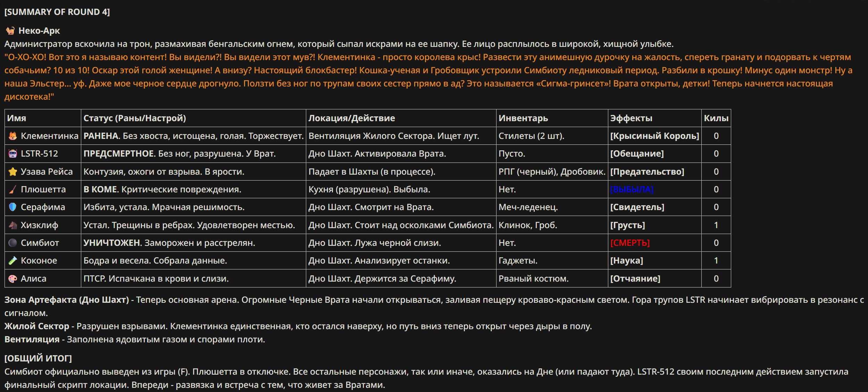Click the cat emoji beside Неко-Арк
This screenshot has width=868, height=392.
pyautogui.click(x=10, y=31)
